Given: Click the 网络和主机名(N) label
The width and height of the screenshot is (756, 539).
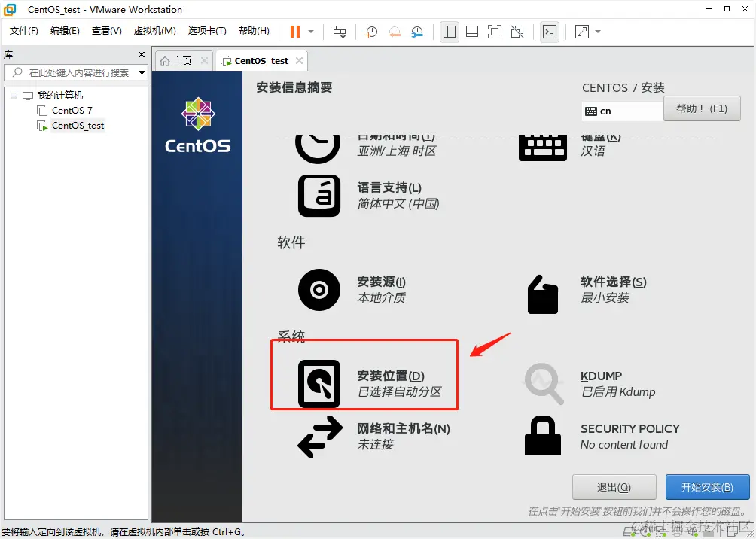Looking at the screenshot, I should coord(404,428).
